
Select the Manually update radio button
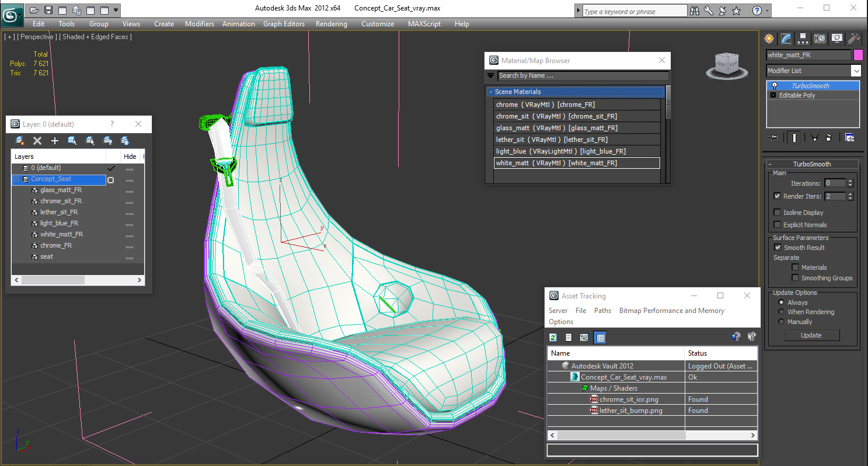coord(782,322)
